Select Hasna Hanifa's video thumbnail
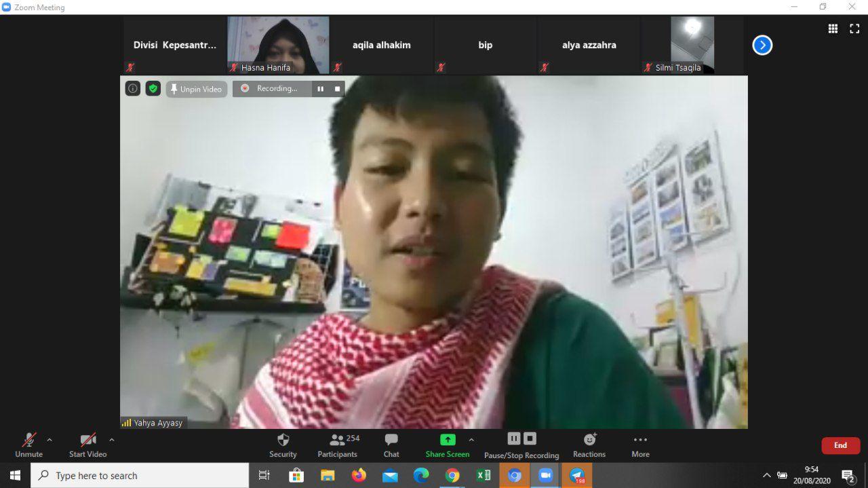 point(278,45)
